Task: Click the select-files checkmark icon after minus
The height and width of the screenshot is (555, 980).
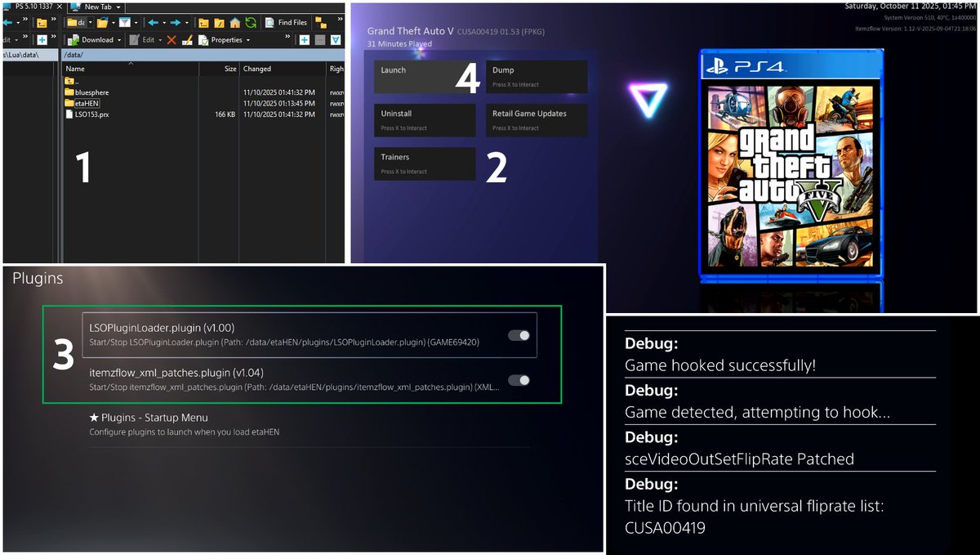Action: click(336, 40)
